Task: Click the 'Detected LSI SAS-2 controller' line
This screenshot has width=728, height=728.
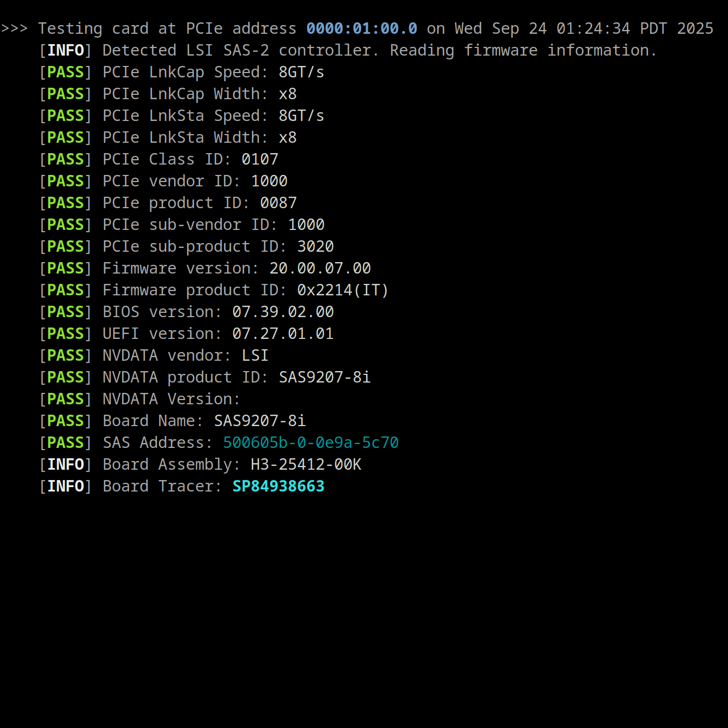Action: (x=348, y=50)
